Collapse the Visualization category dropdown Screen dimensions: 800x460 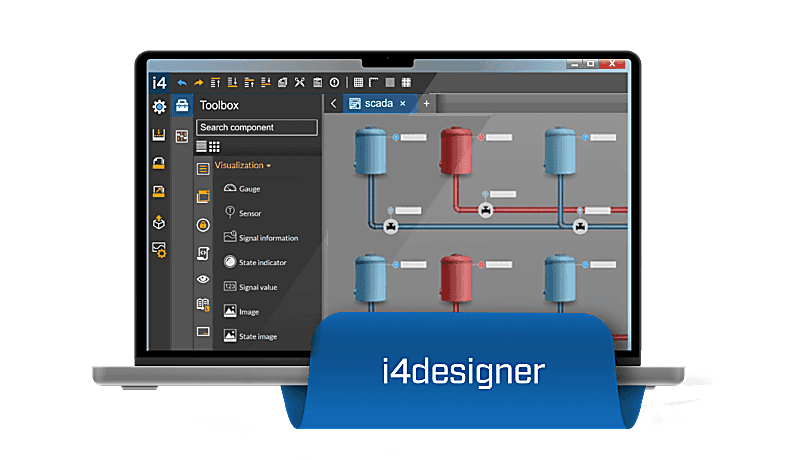pyautogui.click(x=243, y=165)
